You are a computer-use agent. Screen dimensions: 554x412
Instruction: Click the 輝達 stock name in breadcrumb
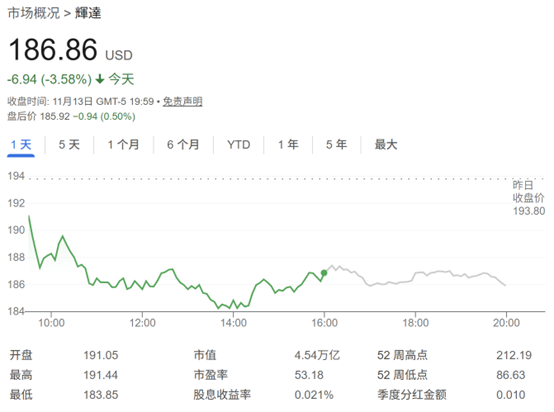coord(88,13)
